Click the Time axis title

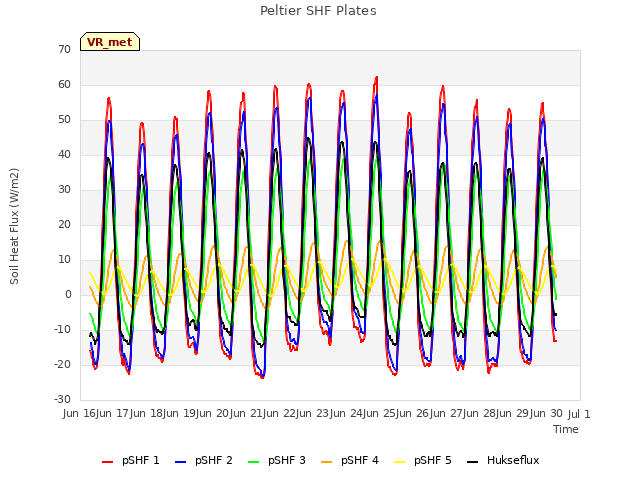(x=566, y=429)
